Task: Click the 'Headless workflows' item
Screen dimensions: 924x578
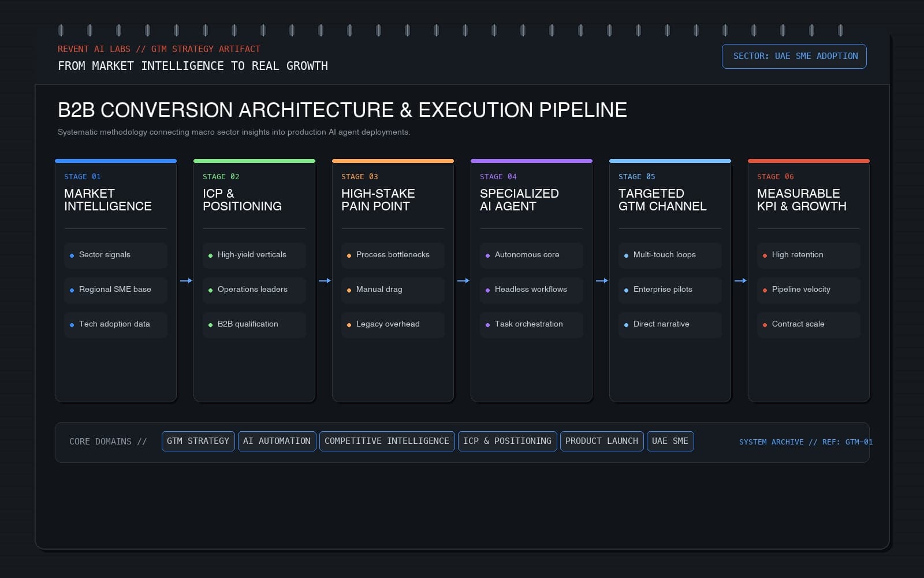Action: [531, 290]
